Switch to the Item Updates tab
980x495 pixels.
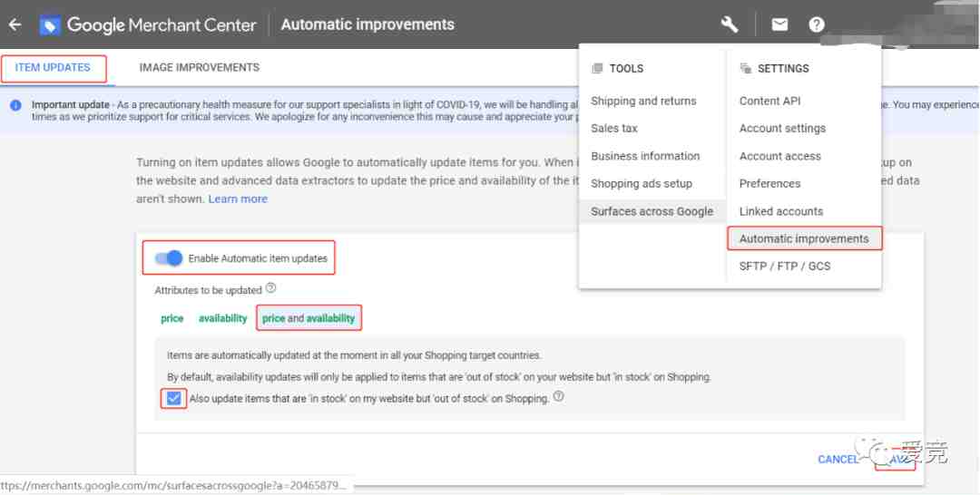tap(53, 67)
